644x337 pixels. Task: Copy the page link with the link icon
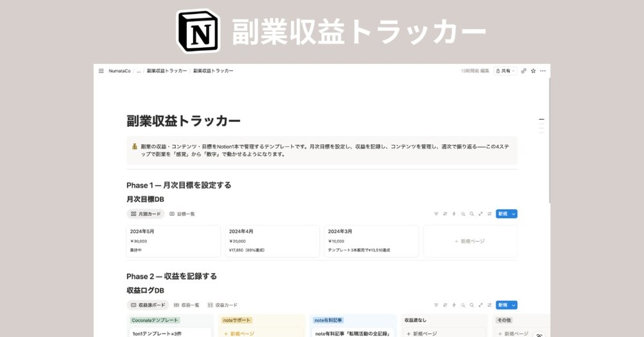(524, 71)
